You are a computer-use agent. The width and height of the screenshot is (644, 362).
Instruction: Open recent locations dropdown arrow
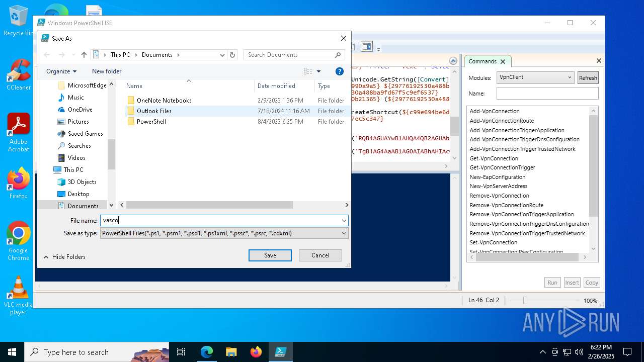coord(73,55)
